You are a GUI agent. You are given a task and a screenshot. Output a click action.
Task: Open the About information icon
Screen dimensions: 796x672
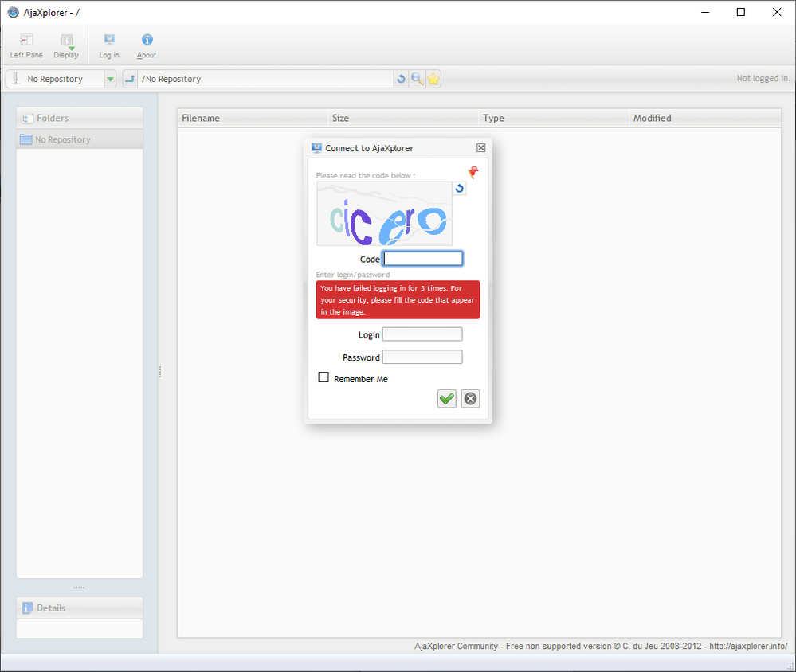147,45
